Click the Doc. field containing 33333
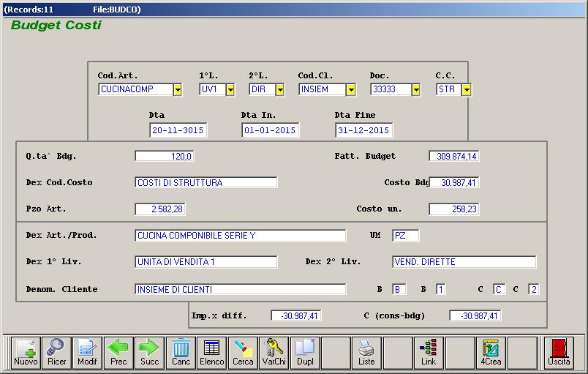The height and width of the screenshot is (374, 588). [391, 89]
